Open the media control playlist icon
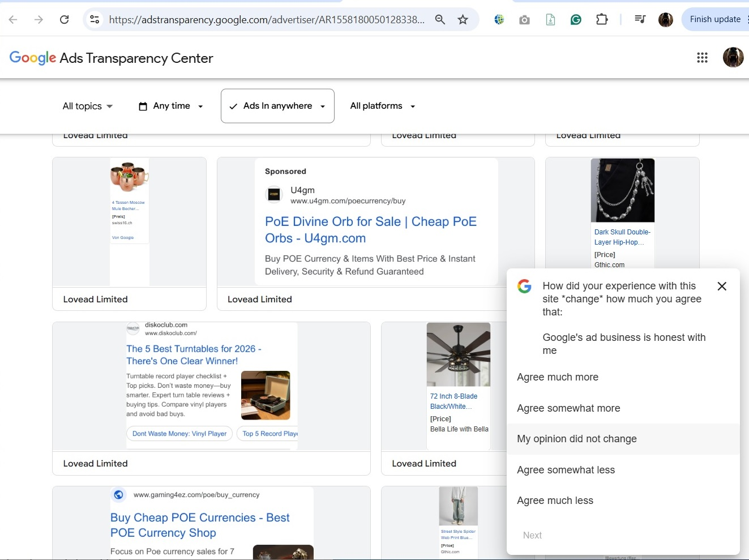This screenshot has width=749, height=560. point(640,20)
